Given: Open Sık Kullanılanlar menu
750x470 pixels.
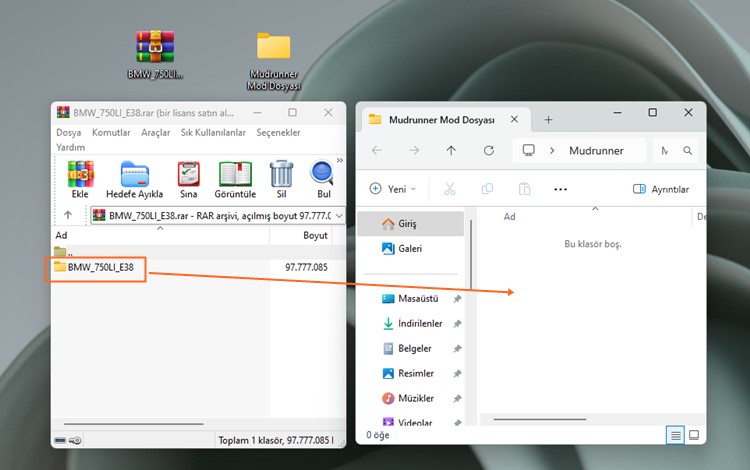Looking at the screenshot, I should [213, 132].
